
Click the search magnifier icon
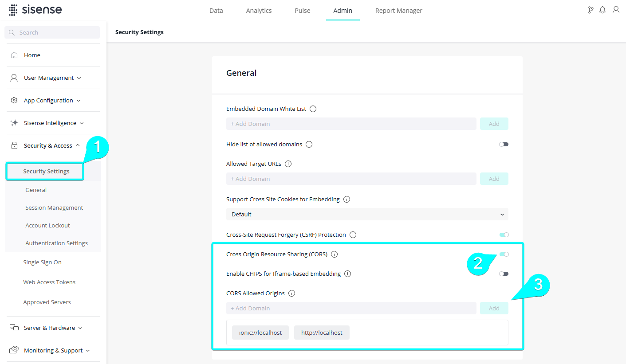tap(12, 32)
